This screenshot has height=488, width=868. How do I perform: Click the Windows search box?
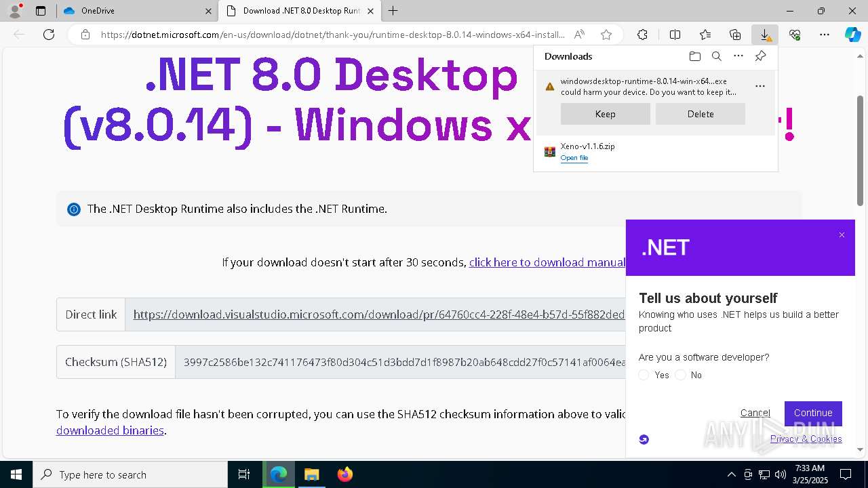tap(130, 474)
